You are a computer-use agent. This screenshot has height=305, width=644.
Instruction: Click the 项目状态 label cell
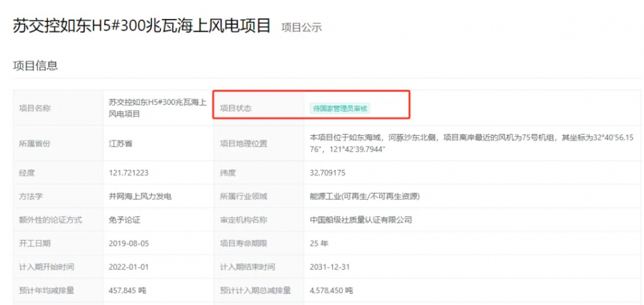pos(236,108)
